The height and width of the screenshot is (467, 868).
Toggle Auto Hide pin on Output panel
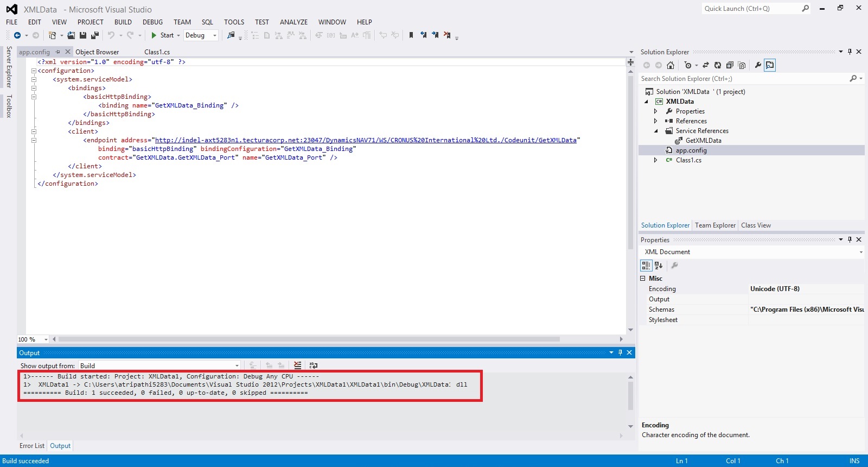coord(620,352)
